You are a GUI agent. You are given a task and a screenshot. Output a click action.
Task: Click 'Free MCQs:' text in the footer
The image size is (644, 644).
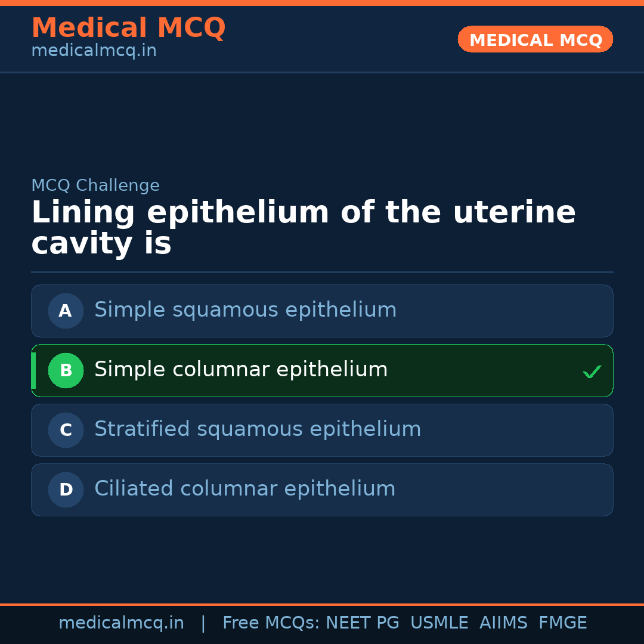pyautogui.click(x=271, y=623)
